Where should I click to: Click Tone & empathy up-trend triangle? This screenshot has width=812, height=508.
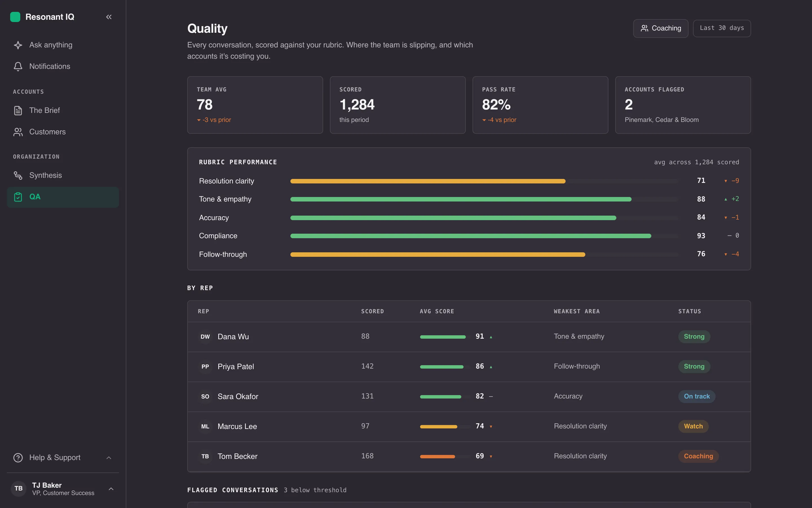coord(725,199)
